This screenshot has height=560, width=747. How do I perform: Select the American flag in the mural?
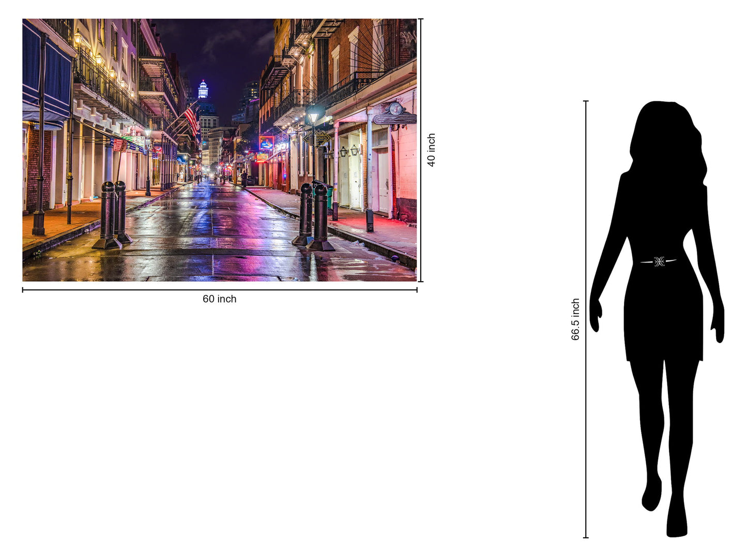189,116
